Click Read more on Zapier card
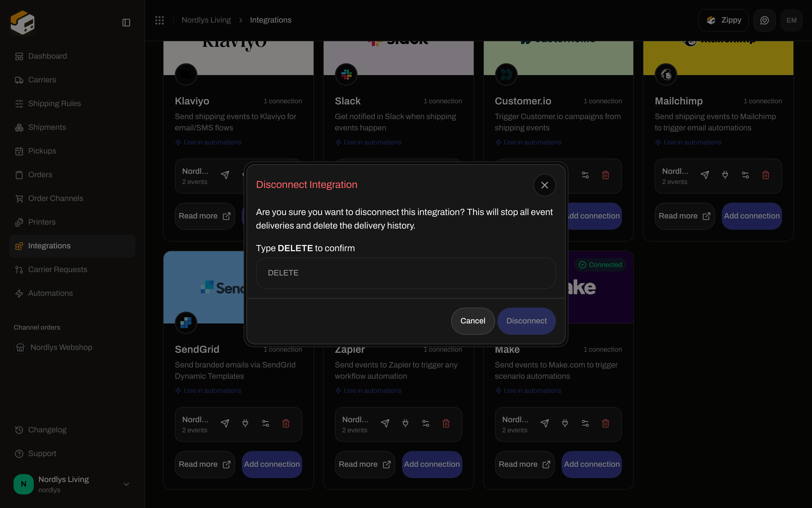The height and width of the screenshot is (508, 812). 365,464
